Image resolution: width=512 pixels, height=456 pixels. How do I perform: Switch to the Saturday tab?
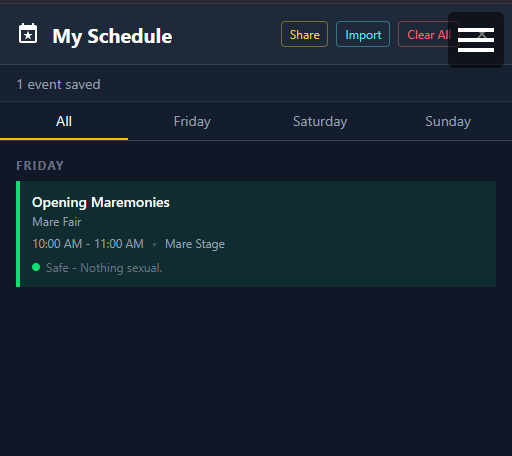(x=320, y=121)
